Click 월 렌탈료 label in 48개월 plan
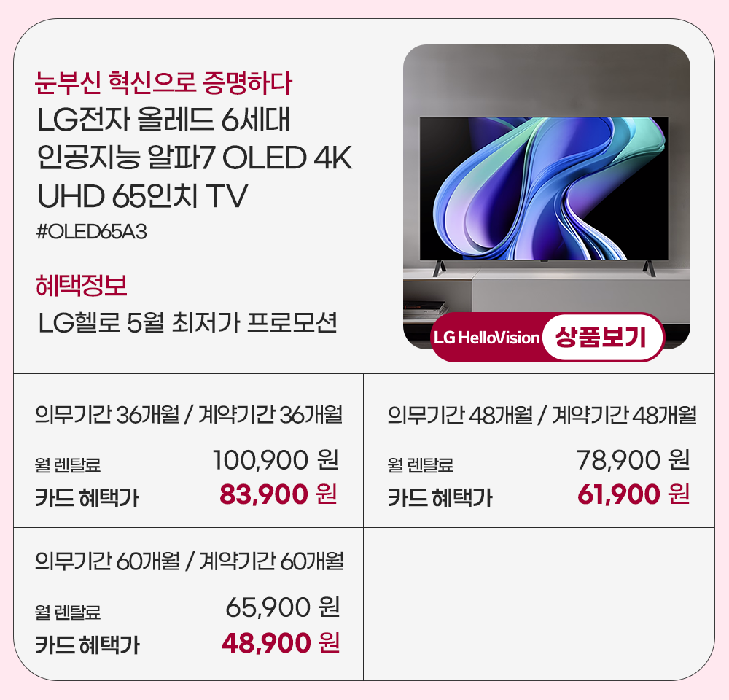This screenshot has width=729, height=700. tap(421, 464)
